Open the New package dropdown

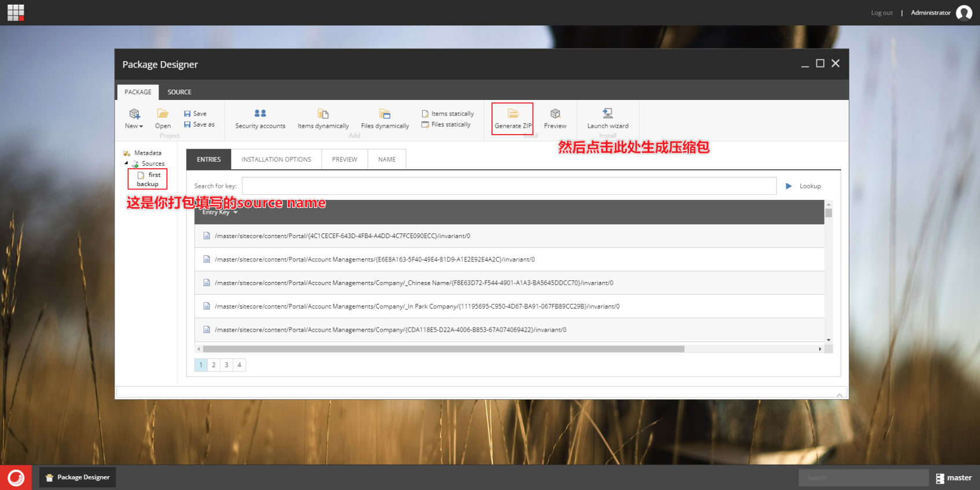point(134,118)
